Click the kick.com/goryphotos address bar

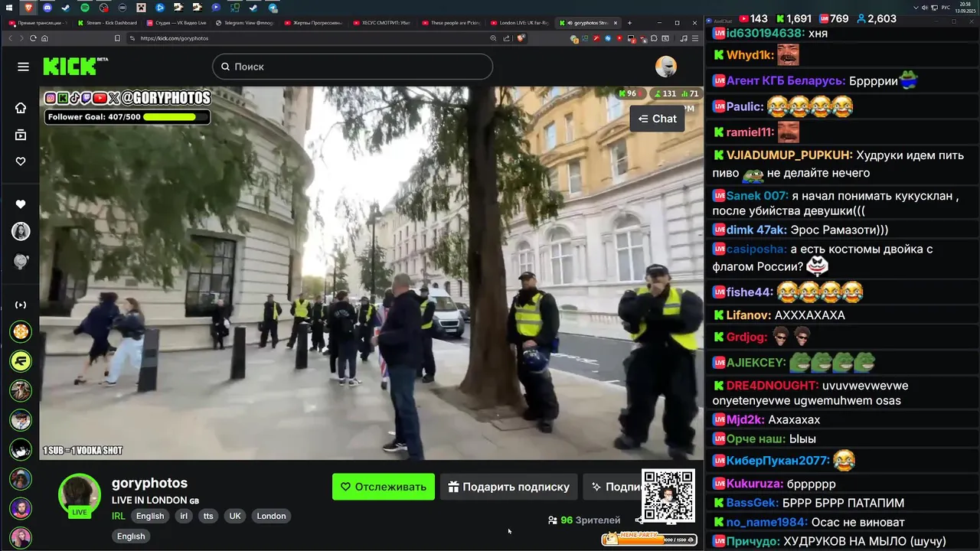tap(306, 38)
